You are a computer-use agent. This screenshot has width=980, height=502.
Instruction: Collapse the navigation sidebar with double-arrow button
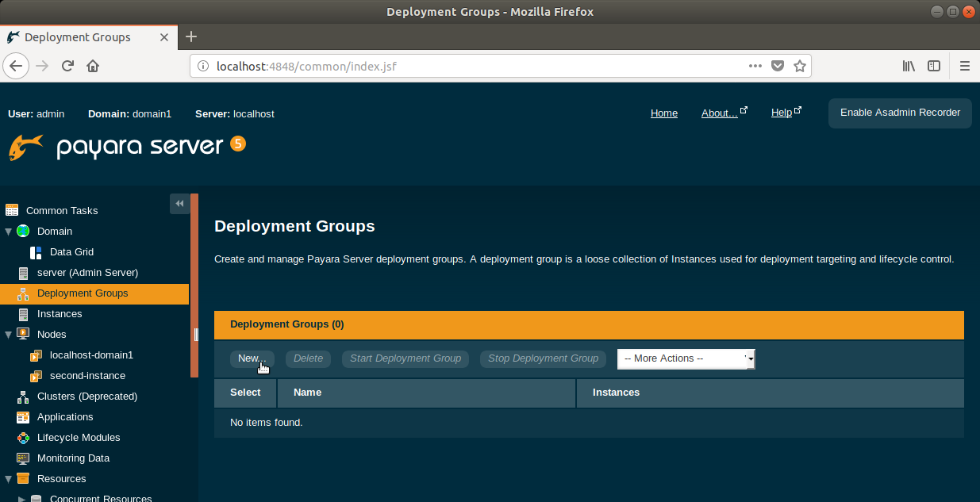point(179,204)
